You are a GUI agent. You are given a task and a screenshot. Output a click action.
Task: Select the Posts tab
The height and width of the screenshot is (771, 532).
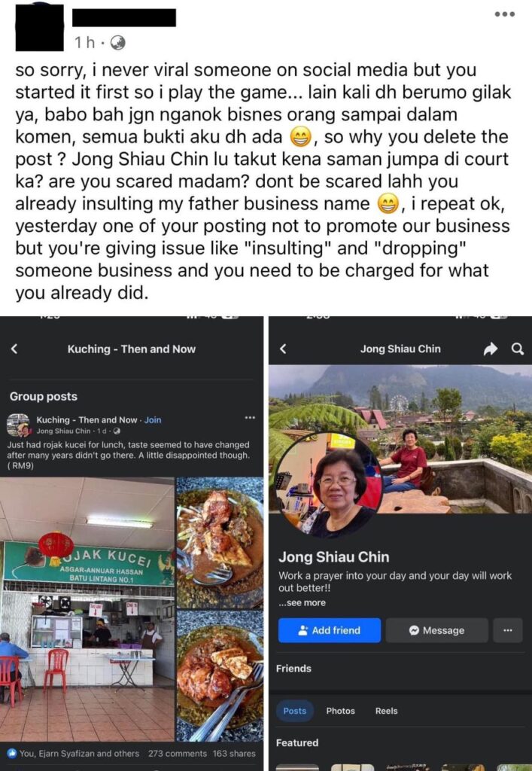pos(295,711)
